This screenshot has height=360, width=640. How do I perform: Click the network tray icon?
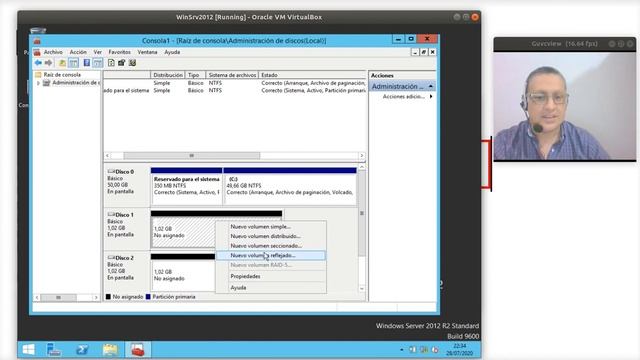click(x=424, y=350)
